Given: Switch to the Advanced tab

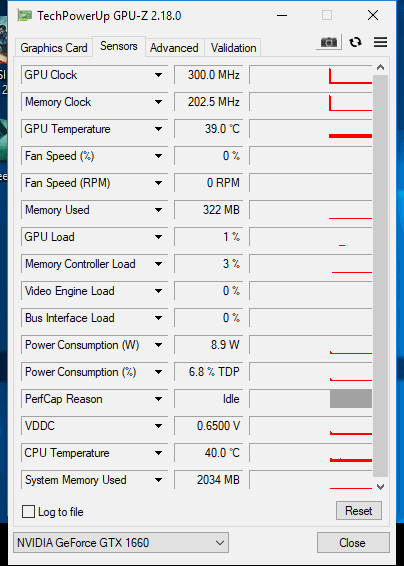Looking at the screenshot, I should pyautogui.click(x=174, y=48).
